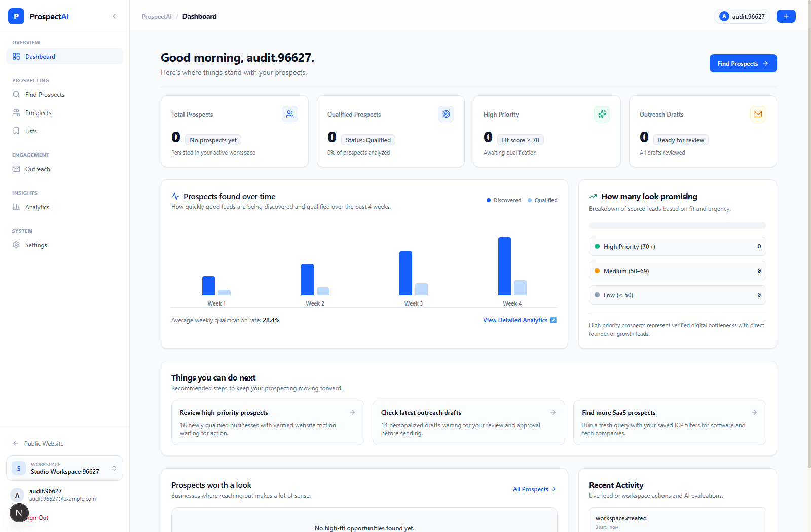Click the page vertical scrollbar
The width and height of the screenshot is (811, 532).
808,233
